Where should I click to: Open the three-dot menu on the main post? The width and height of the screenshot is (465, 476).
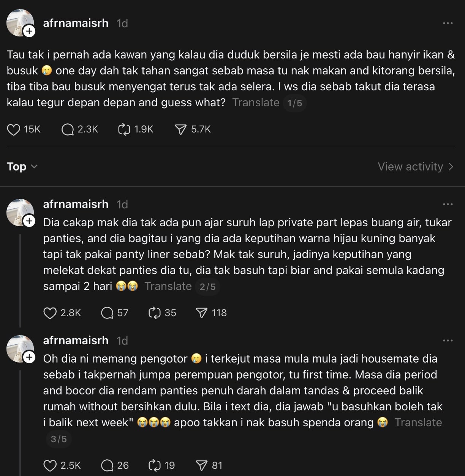[448, 24]
